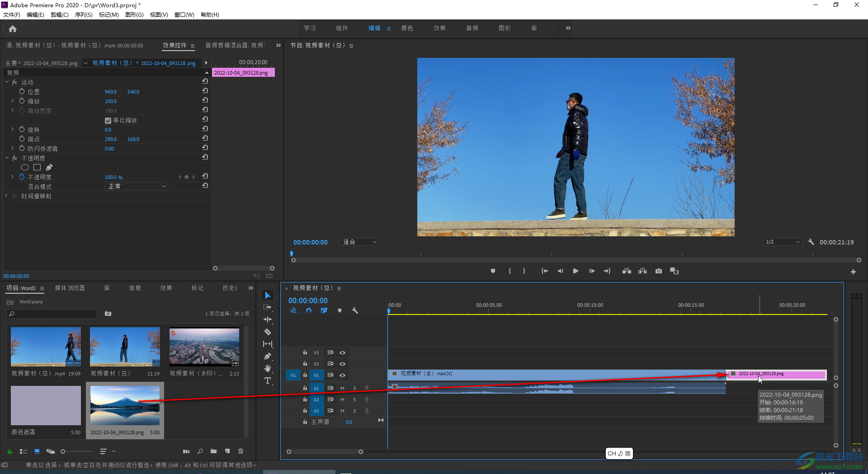The image size is (868, 474).
Task: Open playback resolution 1/2 dropdown
Action: 783,242
